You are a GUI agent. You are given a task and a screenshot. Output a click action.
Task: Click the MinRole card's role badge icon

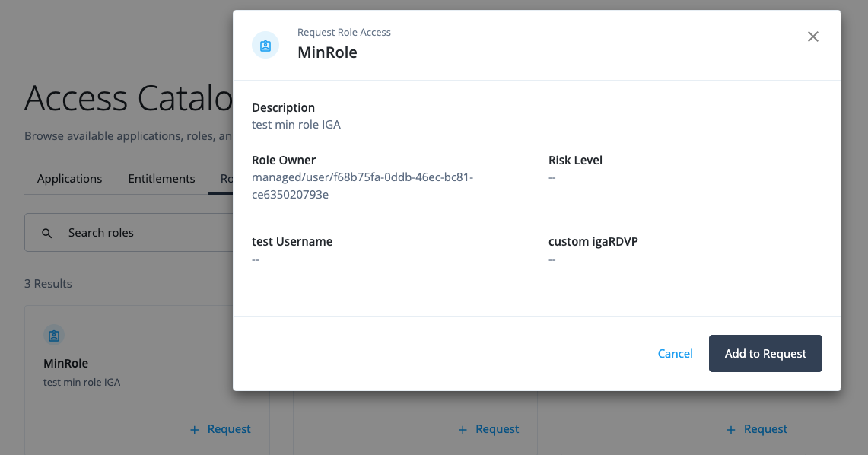coord(53,335)
